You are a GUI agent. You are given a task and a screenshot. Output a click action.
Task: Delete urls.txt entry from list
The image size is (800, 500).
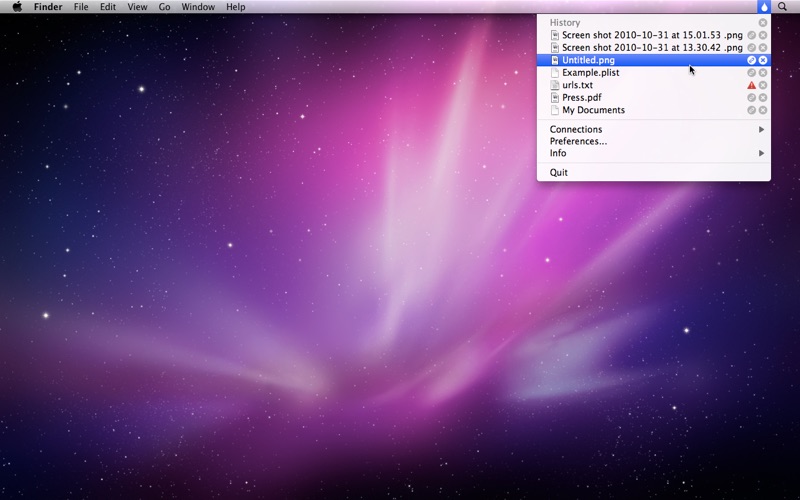tap(763, 85)
